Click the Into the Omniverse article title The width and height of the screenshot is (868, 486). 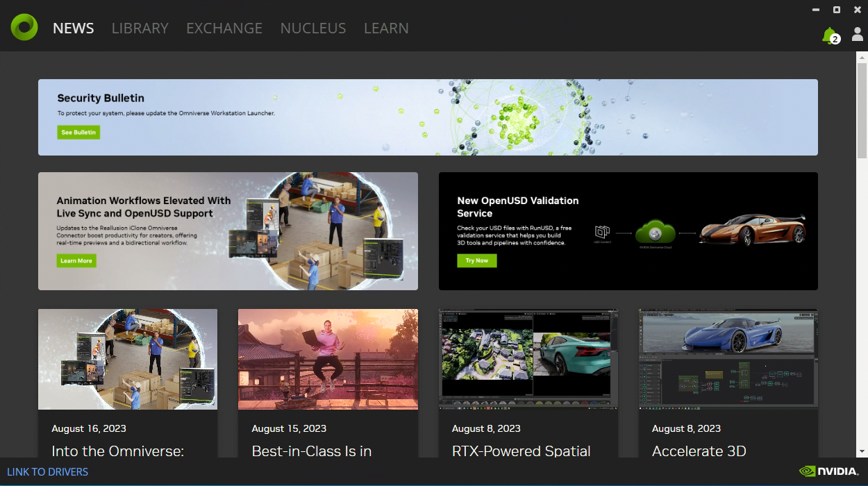pos(118,451)
